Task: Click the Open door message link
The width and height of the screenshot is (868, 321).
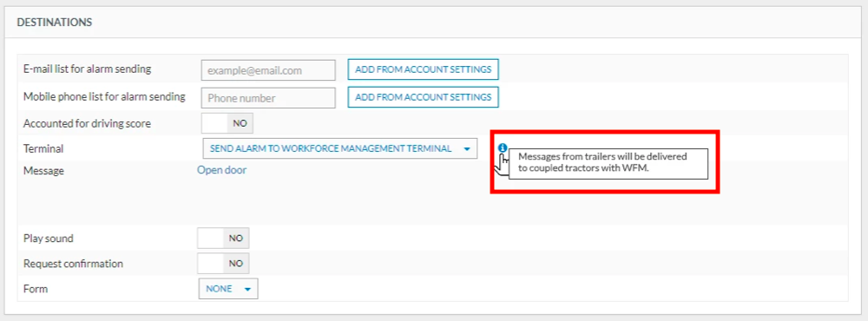Action: (222, 170)
